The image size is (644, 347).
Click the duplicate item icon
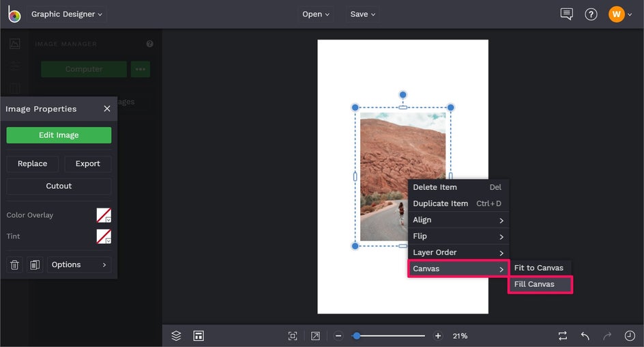coord(35,265)
